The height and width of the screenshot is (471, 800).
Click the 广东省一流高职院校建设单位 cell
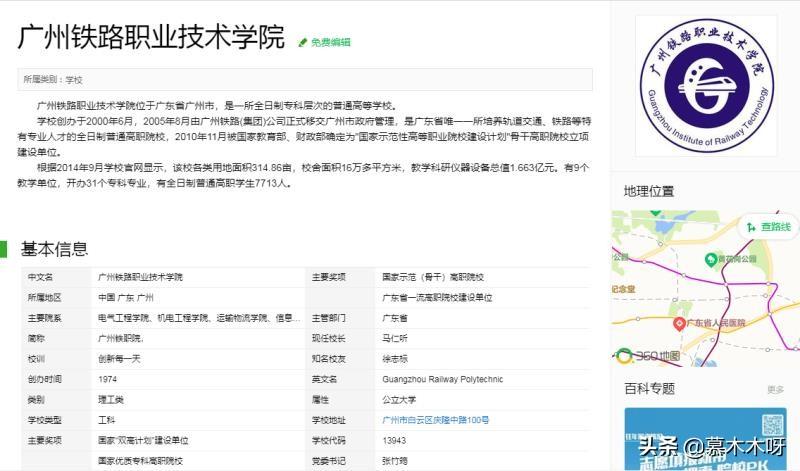click(437, 298)
